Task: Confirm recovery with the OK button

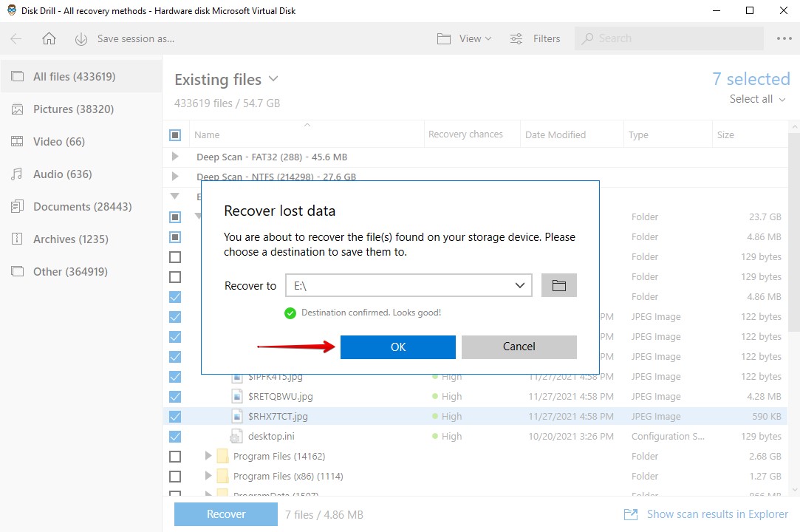Action: pos(398,347)
